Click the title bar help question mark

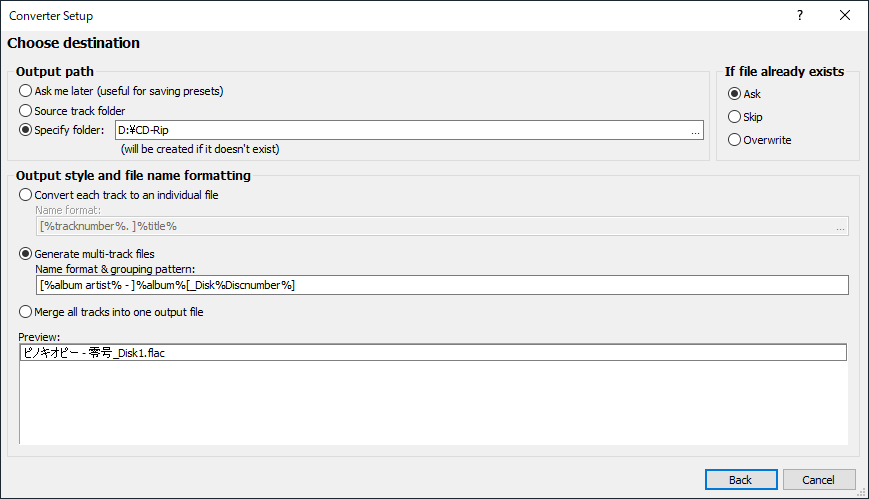pos(800,16)
